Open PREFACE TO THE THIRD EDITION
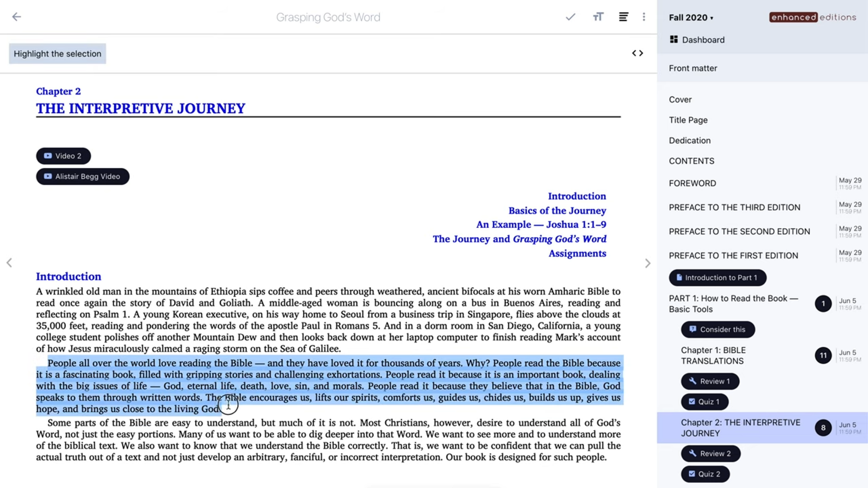868x488 pixels. (734, 207)
